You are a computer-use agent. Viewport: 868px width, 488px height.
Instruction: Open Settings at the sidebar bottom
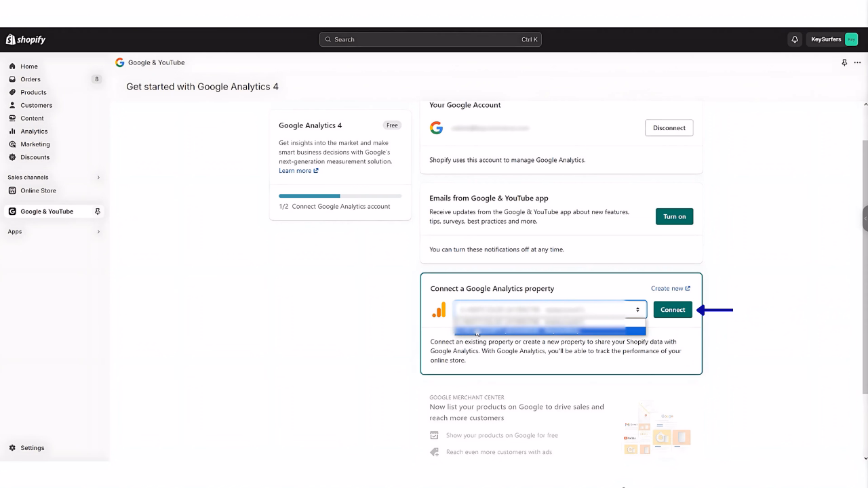(x=32, y=448)
